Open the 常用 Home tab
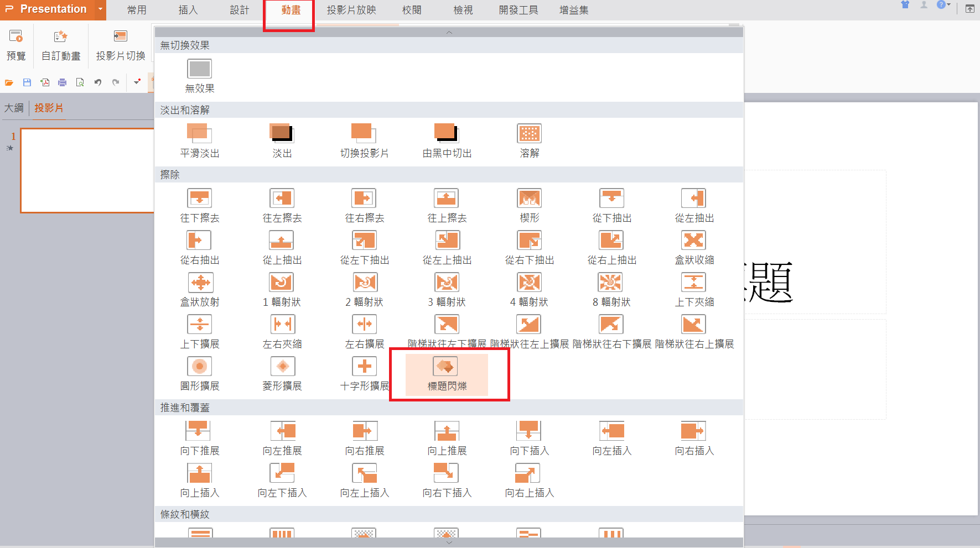Viewport: 980px width, 548px height. [x=137, y=10]
